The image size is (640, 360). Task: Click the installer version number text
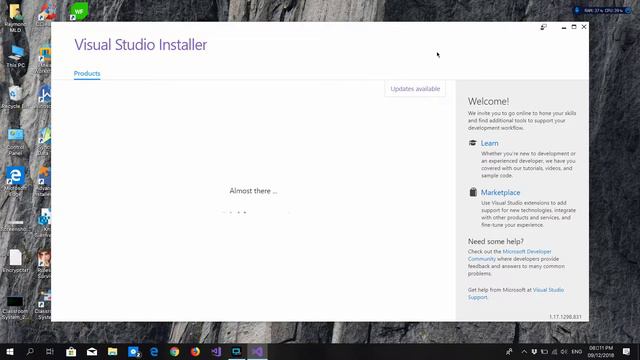pos(565,317)
